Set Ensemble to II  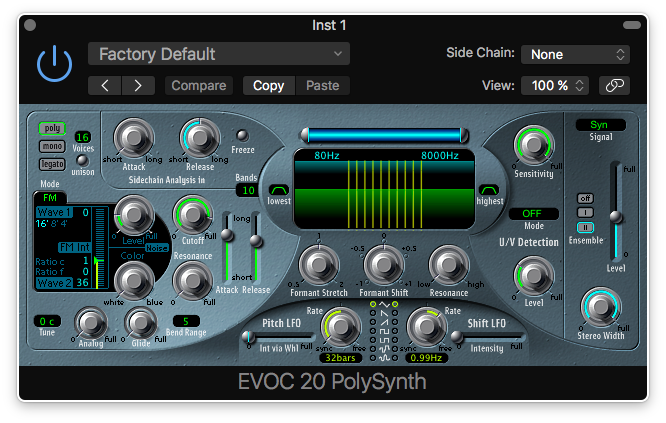click(585, 227)
